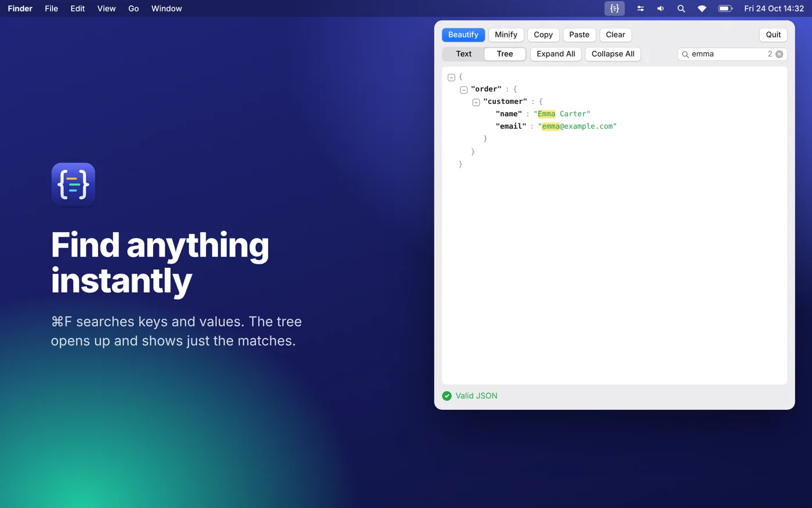Click the match count "2" in search field
This screenshot has width=812, height=508.
tap(770, 54)
